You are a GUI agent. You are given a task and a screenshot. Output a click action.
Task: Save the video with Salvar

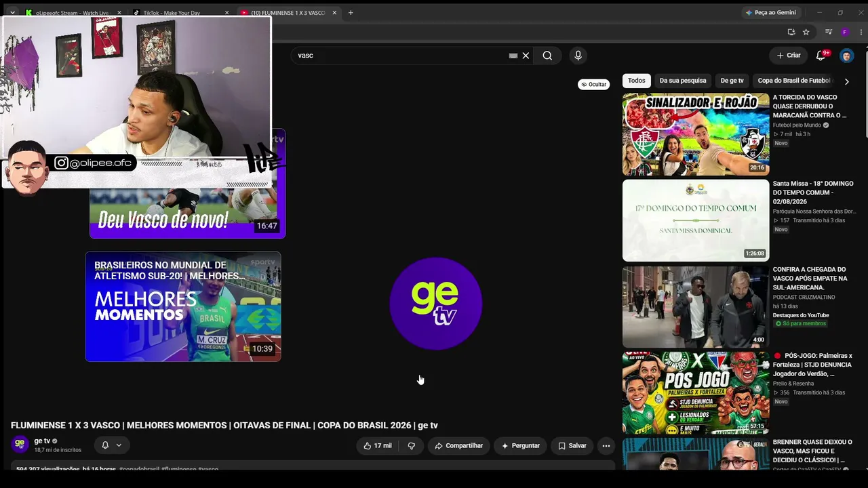pos(572,446)
